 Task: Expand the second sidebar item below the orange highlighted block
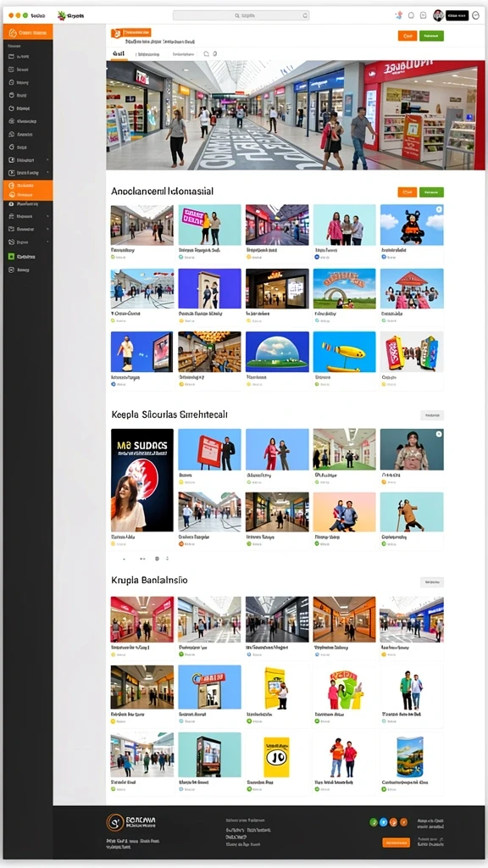tap(28, 216)
